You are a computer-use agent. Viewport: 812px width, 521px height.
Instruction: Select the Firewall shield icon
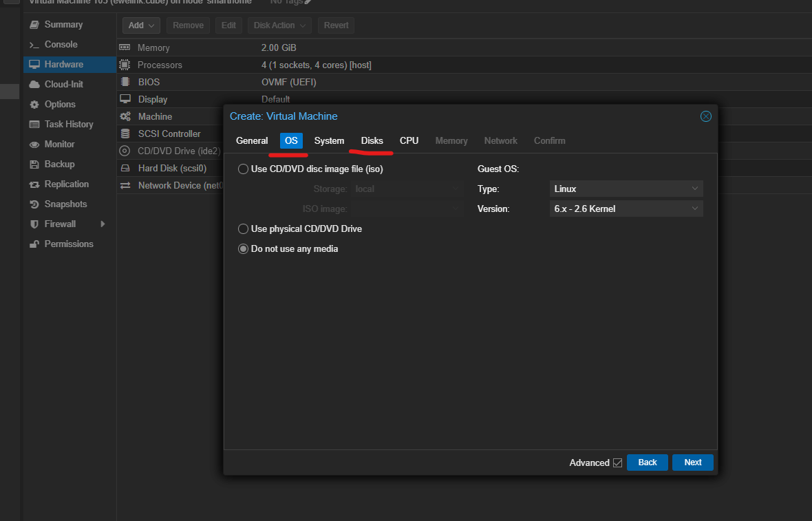34,224
